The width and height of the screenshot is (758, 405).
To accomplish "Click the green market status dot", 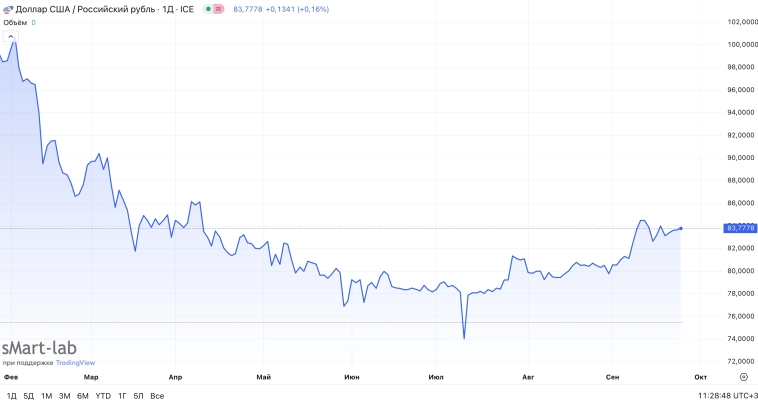I will tap(208, 9).
